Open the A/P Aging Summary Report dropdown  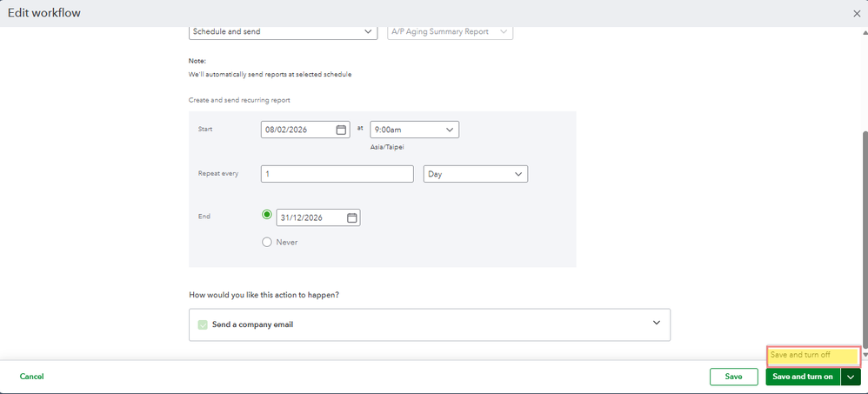(x=450, y=32)
